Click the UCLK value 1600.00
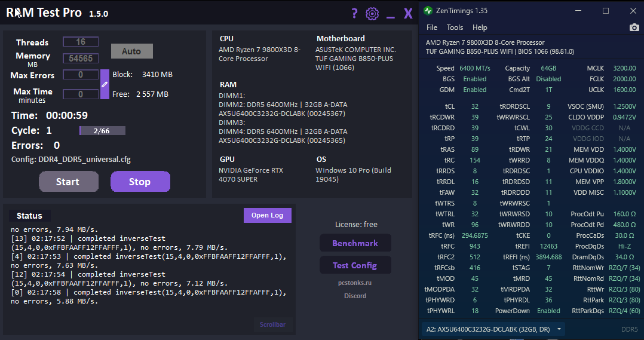This screenshot has width=644, height=340. (x=624, y=90)
